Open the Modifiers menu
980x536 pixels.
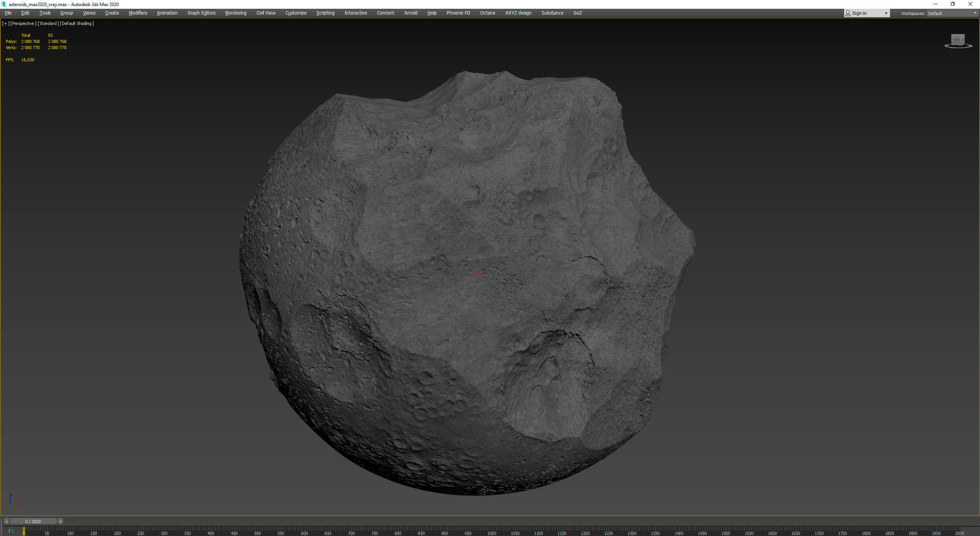coord(138,13)
